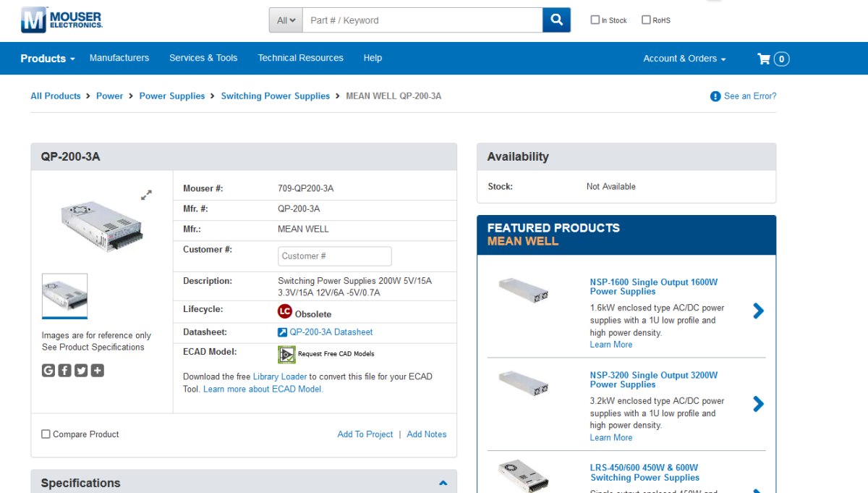Image resolution: width=868 pixels, height=493 pixels.
Task: Focus the Part # / Keyword search field
Action: click(422, 20)
